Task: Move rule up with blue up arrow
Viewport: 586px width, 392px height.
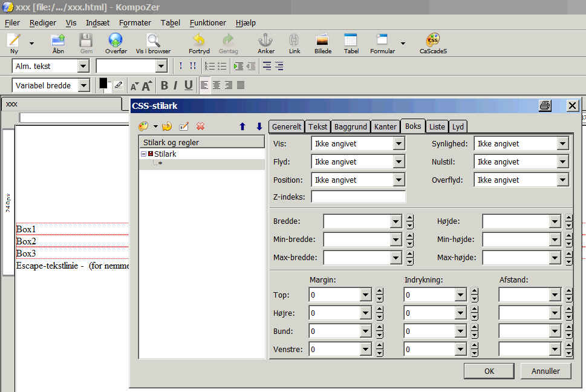Action: [x=243, y=126]
